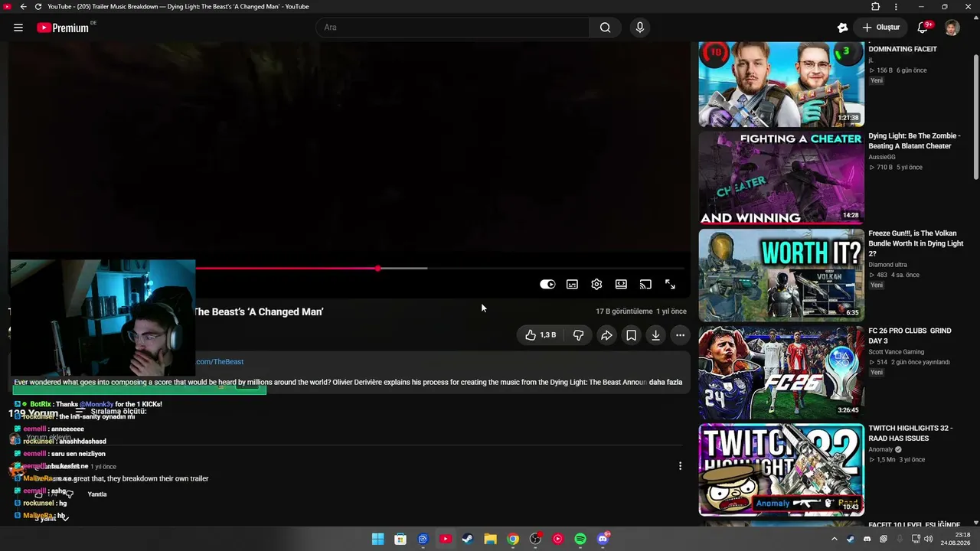The width and height of the screenshot is (980, 551).
Task: Visit Scott Vance Gaming channel name
Action: [x=897, y=352]
